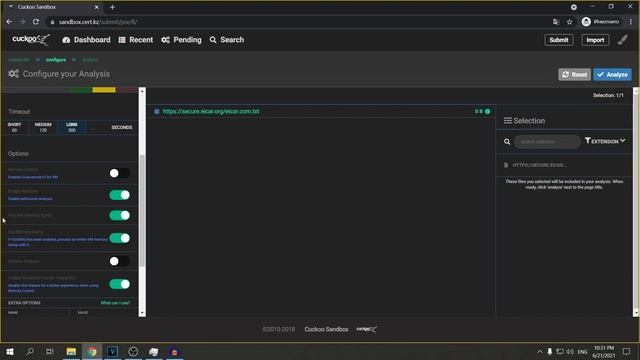Select the Short 60 timeout option
The height and width of the screenshot is (360, 640).
tap(14, 127)
